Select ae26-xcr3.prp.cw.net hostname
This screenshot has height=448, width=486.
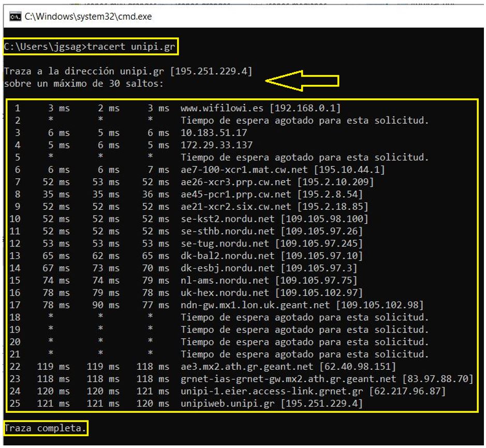[236, 182]
